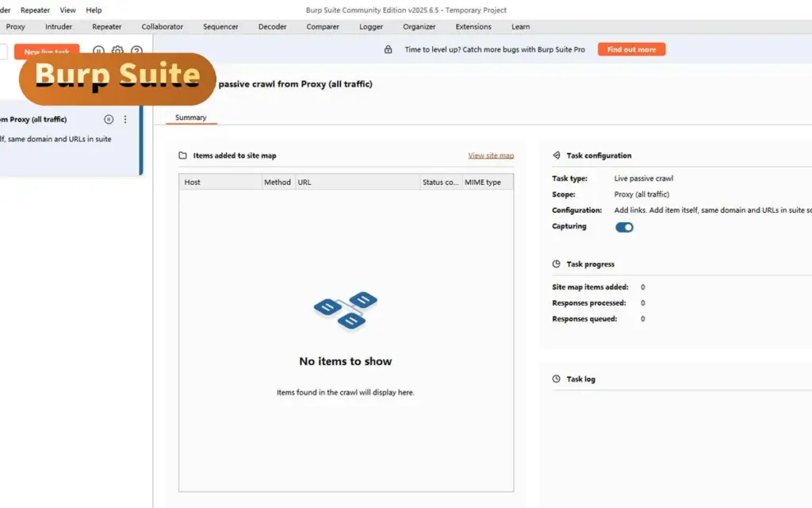Pause all tasks using toolbar pause icon
Screen dimensions: 812x508
pyautogui.click(x=98, y=50)
